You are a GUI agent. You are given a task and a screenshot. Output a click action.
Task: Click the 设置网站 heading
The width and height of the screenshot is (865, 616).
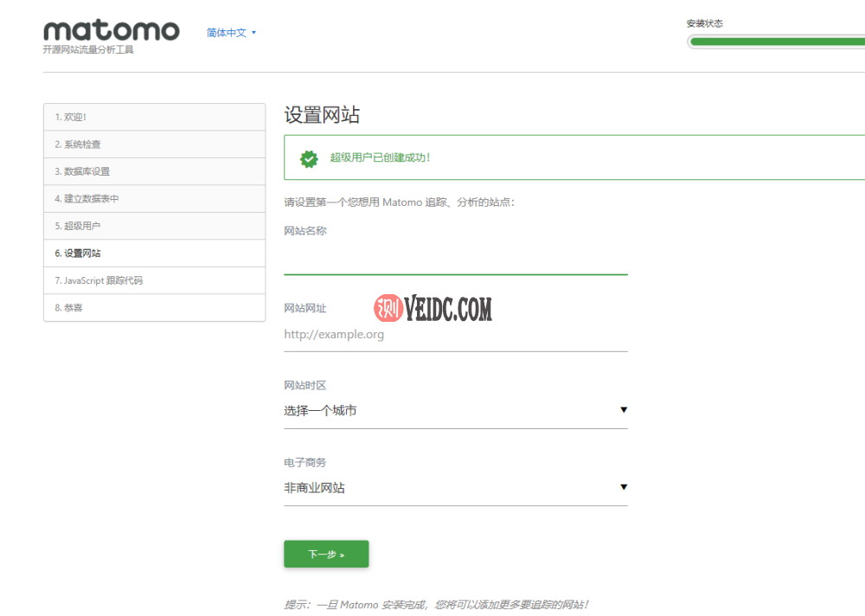pyautogui.click(x=322, y=115)
